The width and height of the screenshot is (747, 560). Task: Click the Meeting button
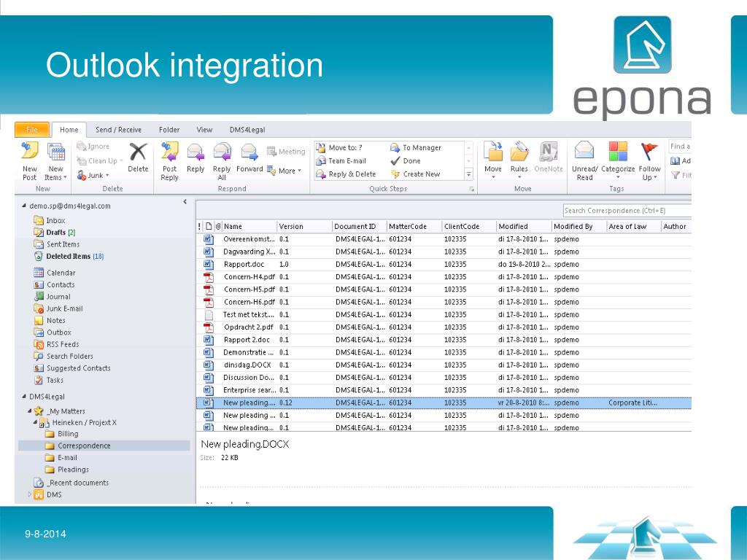[x=286, y=152]
